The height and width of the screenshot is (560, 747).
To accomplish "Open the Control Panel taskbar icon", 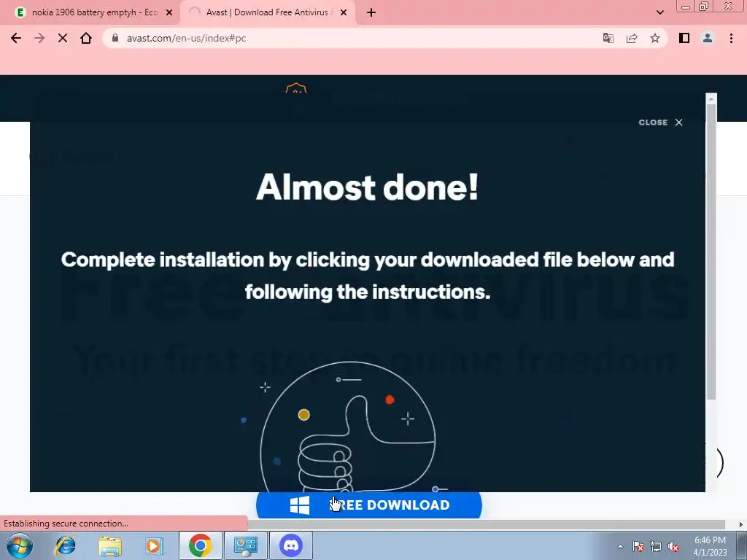I will 246,545.
